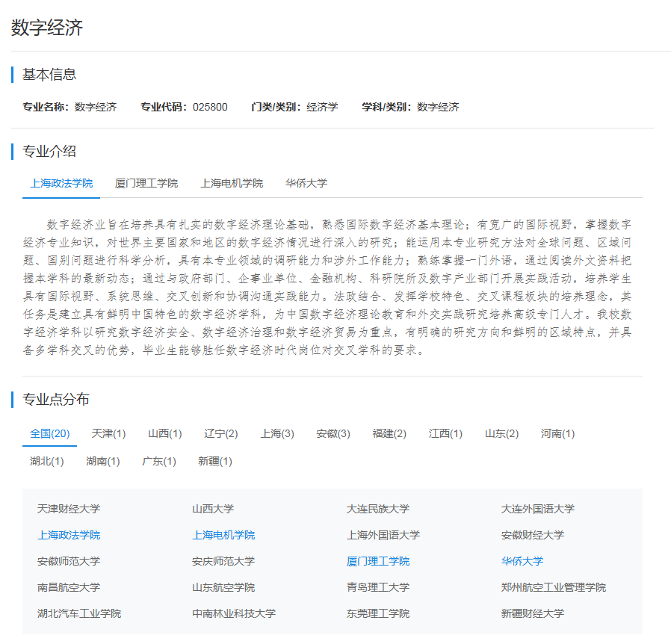Click 安徽财经大学 in the school list

(532, 535)
